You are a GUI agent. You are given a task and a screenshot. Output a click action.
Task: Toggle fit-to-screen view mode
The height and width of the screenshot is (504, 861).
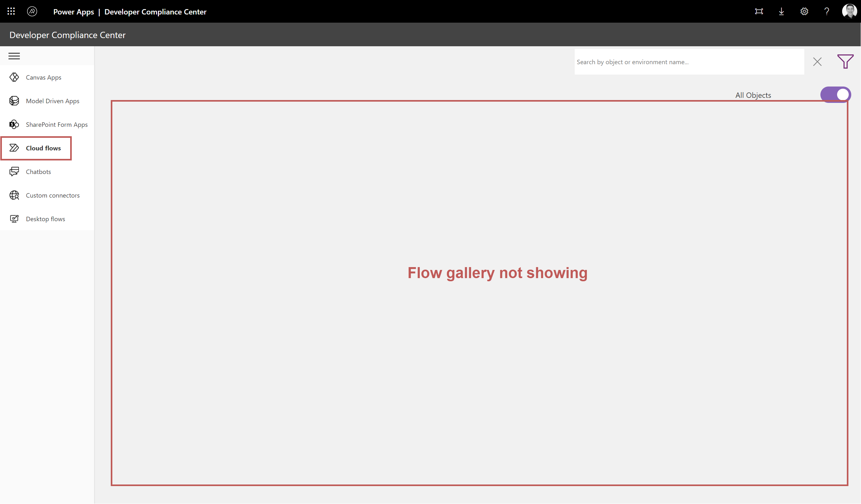point(759,11)
